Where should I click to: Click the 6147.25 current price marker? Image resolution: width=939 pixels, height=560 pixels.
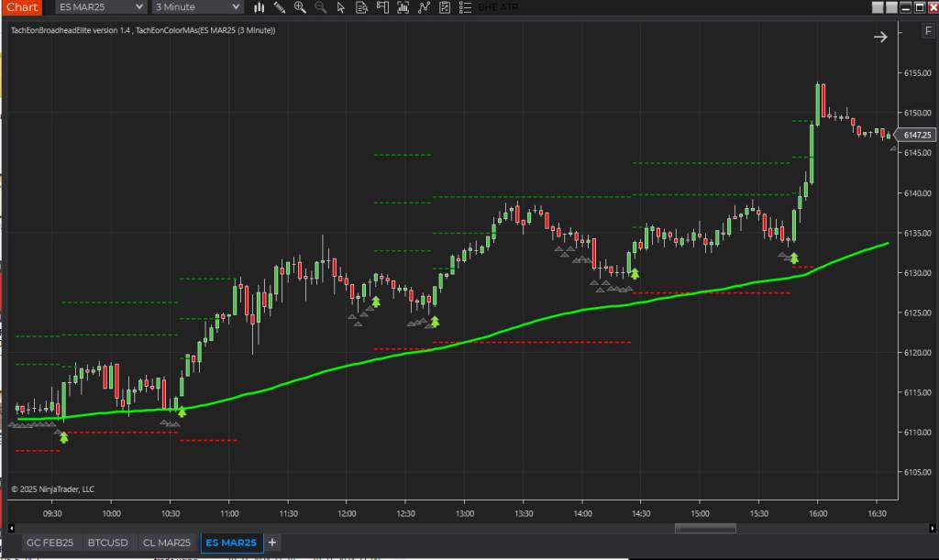[917, 135]
